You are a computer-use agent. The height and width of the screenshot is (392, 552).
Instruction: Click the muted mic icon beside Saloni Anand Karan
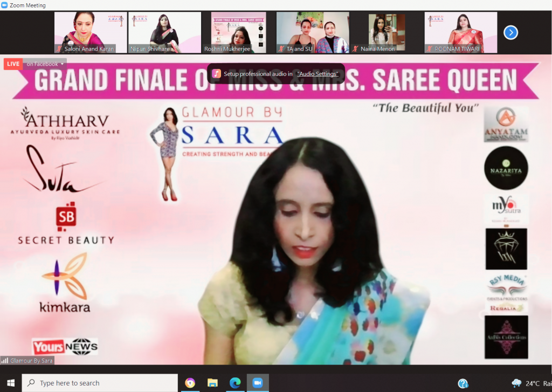59,49
